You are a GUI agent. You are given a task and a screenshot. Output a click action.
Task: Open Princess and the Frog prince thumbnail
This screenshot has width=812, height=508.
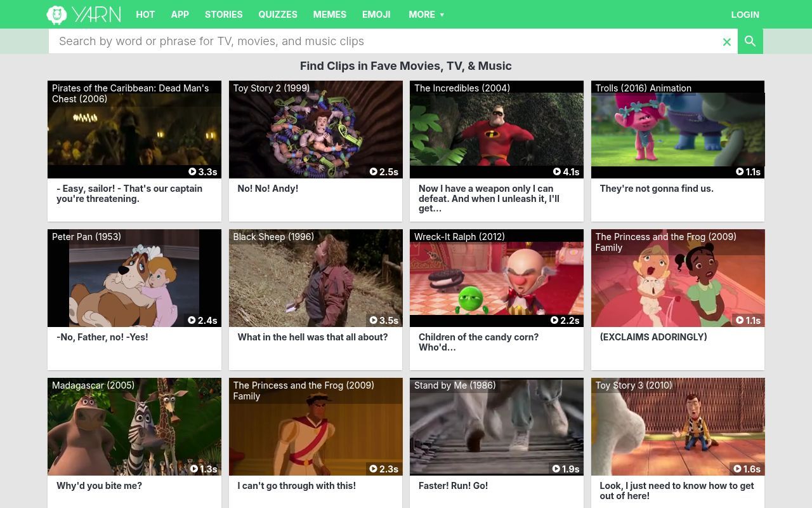(316, 427)
